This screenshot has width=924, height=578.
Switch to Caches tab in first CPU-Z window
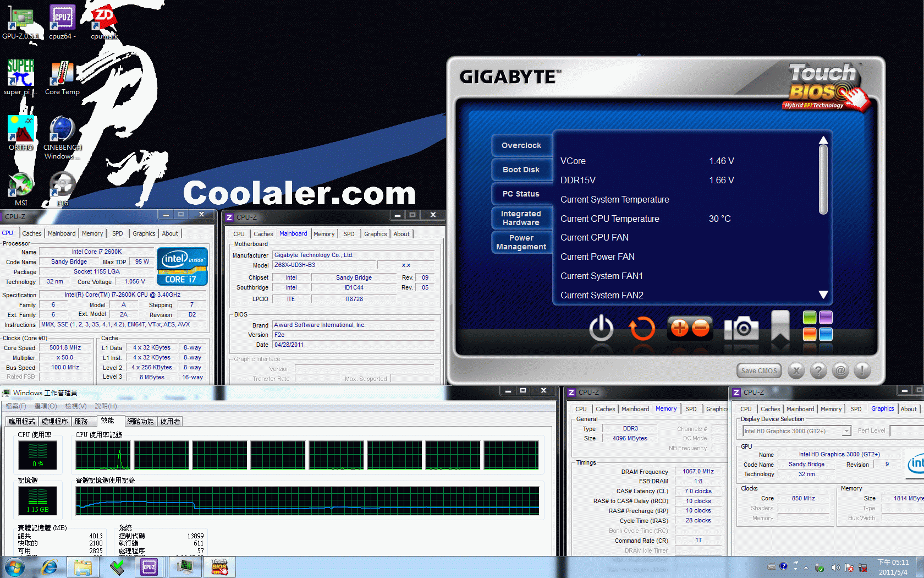[32, 233]
